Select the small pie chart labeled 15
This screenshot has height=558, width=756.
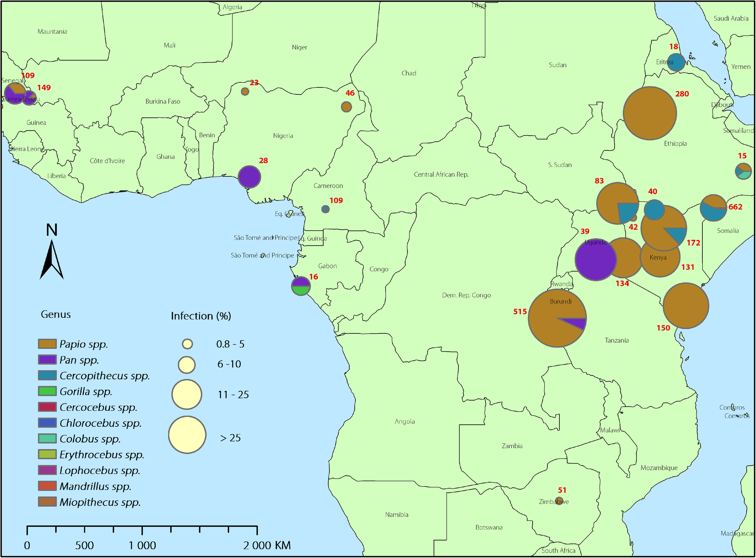tap(744, 171)
